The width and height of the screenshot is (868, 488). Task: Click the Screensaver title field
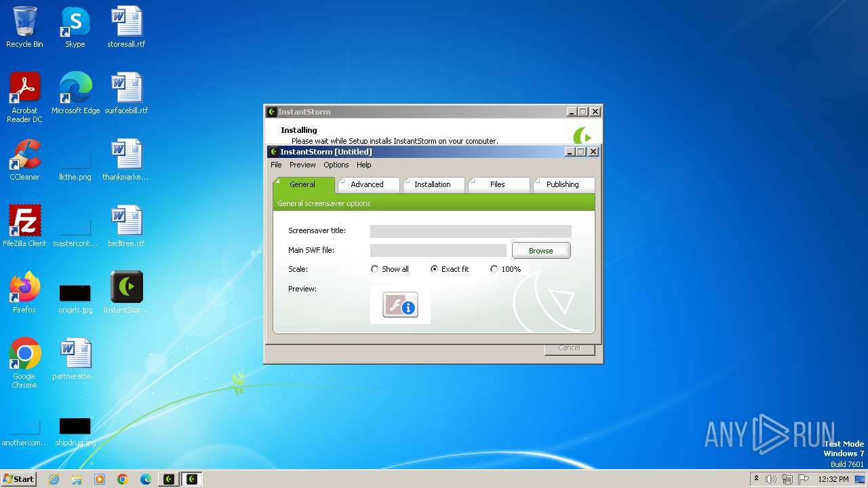471,231
